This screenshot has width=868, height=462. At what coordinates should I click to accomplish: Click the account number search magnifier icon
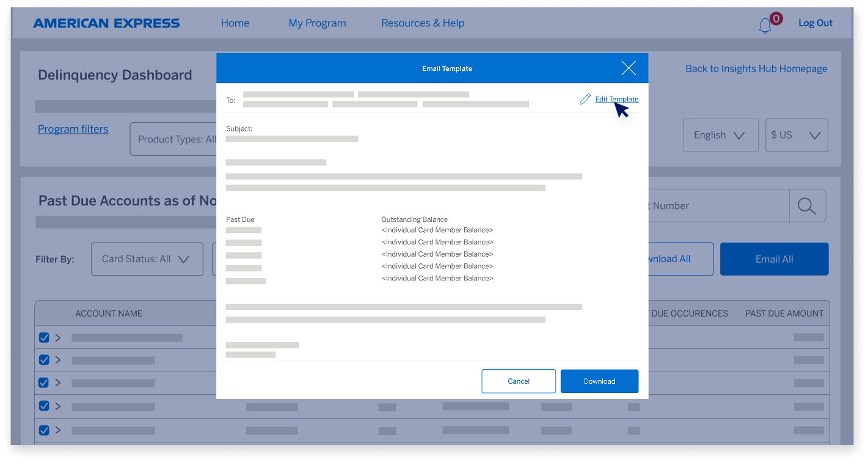pyautogui.click(x=808, y=206)
